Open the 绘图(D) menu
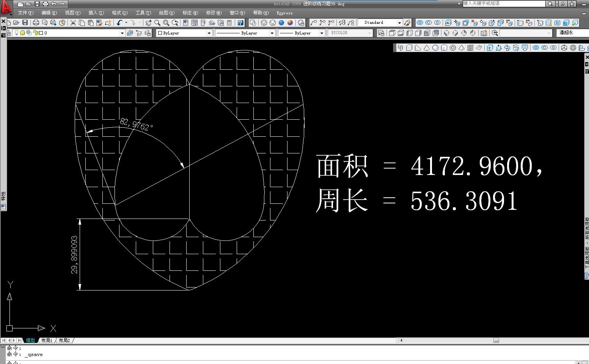Screen dimensions: 589x364 pyautogui.click(x=166, y=13)
